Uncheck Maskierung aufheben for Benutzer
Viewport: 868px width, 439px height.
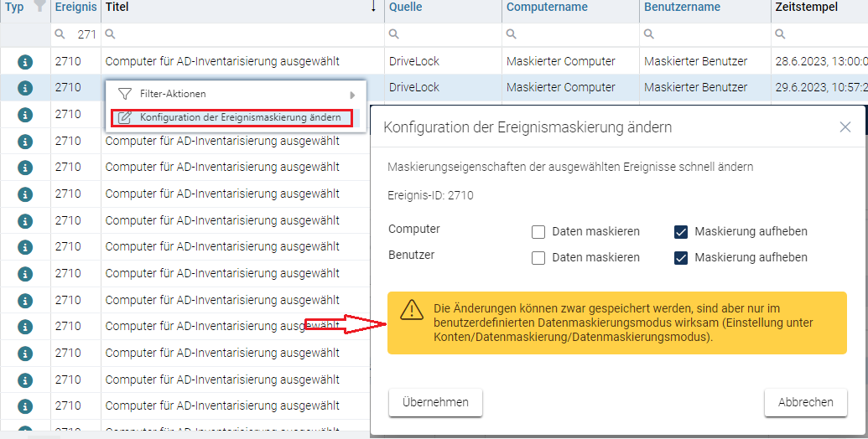click(682, 258)
